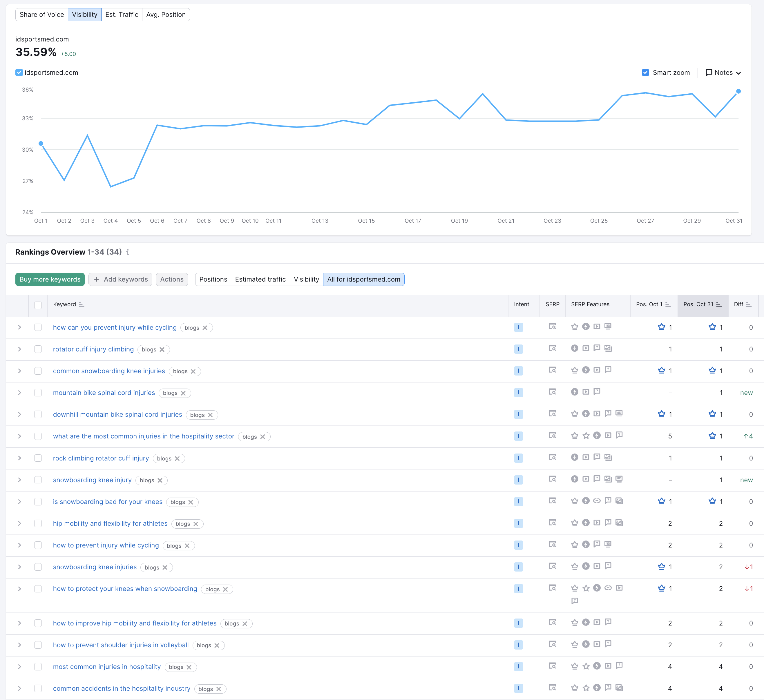Image resolution: width=764 pixels, height=700 pixels.
Task: Click 'new' diff label for 'snowboarding knee injury'
Action: tap(746, 480)
